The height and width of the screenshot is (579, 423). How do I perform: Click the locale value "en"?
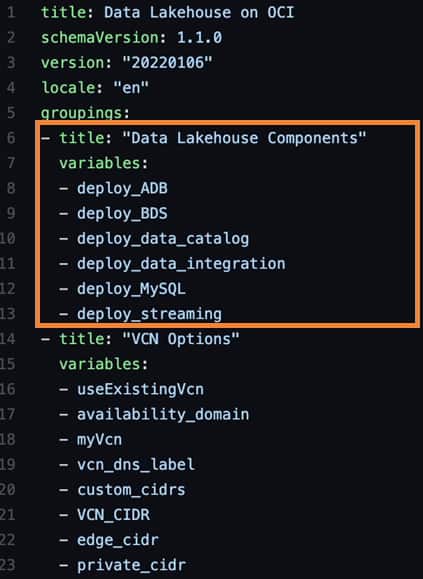[x=131, y=88]
